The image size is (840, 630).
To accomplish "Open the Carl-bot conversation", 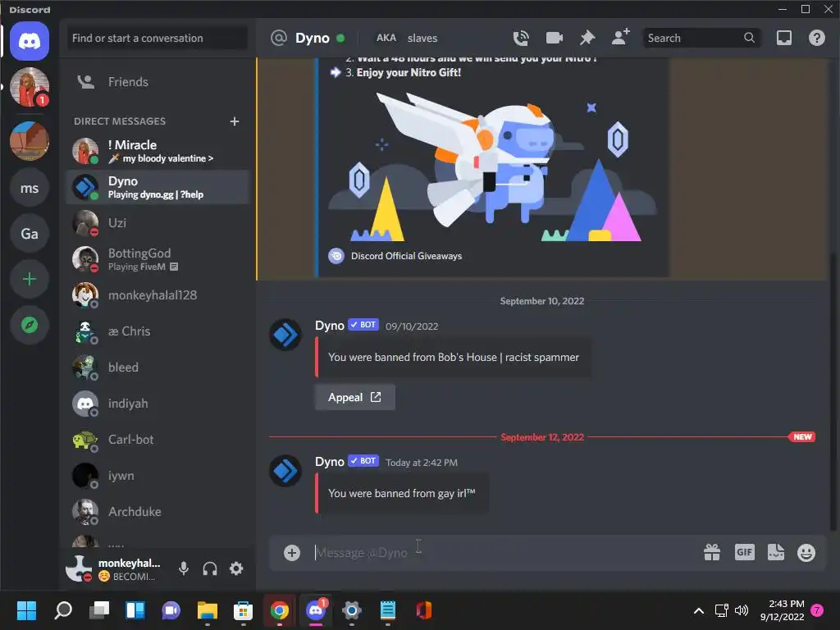I will coord(158,440).
